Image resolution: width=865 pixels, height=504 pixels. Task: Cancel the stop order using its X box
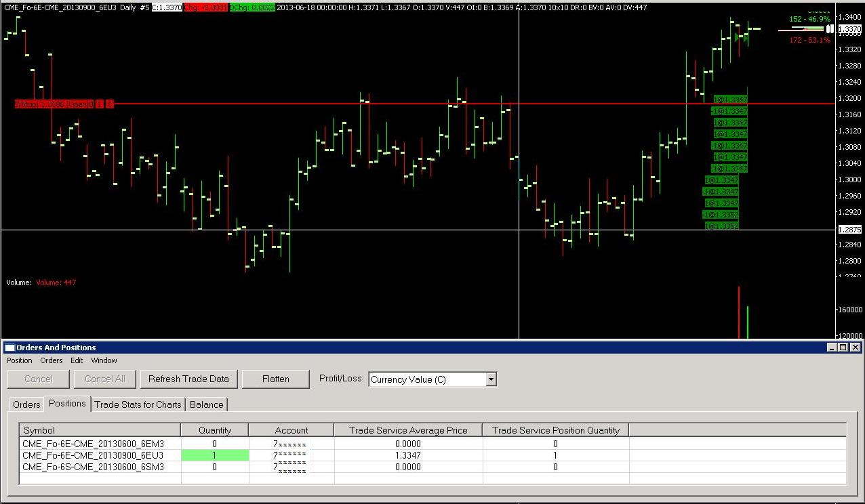[x=109, y=104]
